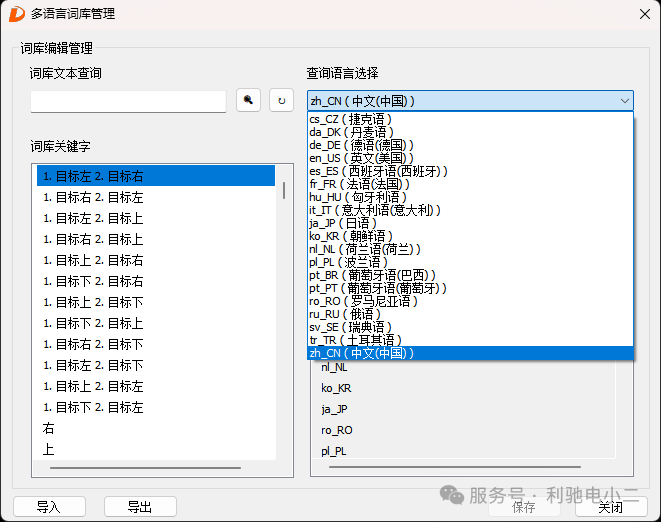Click keyword list vertical scrollbar thumb
This screenshot has width=661, height=522.
pyautogui.click(x=284, y=190)
